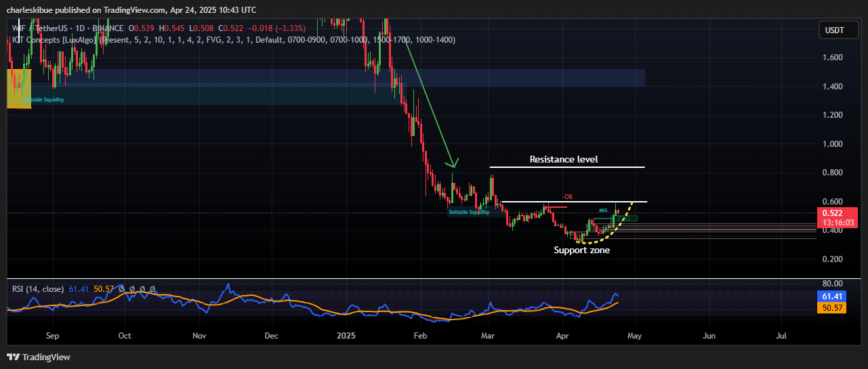Click the 'Resistance level' text annotation
868x369 pixels.
tap(564, 160)
